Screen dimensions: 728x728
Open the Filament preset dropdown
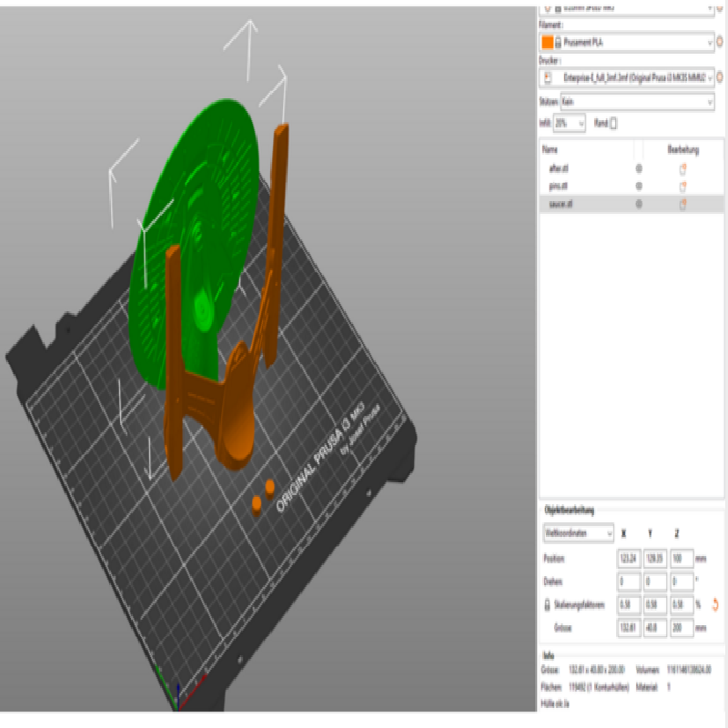(627, 42)
